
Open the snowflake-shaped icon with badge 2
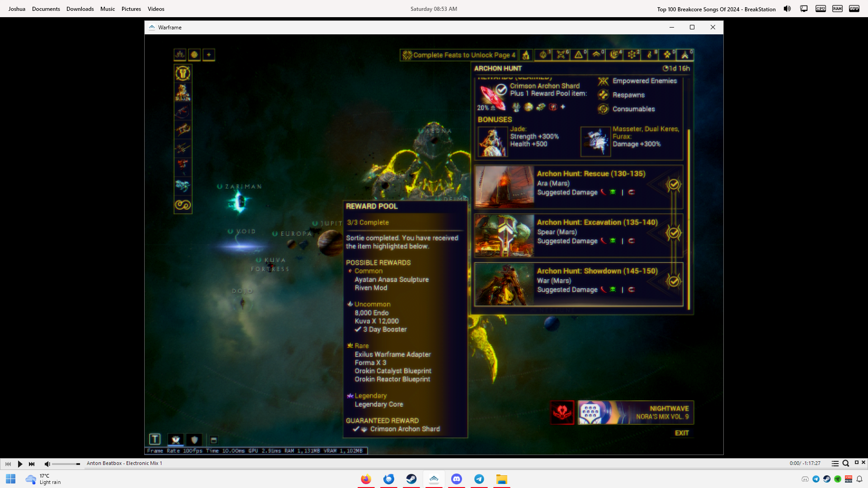[x=632, y=55]
